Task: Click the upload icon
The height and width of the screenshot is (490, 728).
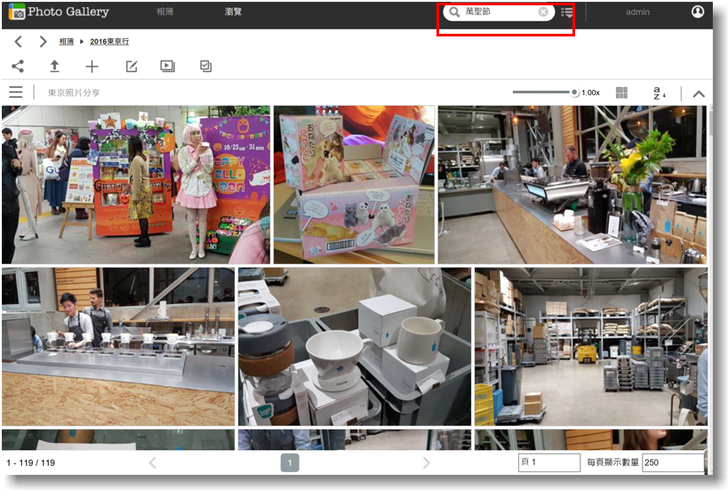Action: pyautogui.click(x=55, y=66)
